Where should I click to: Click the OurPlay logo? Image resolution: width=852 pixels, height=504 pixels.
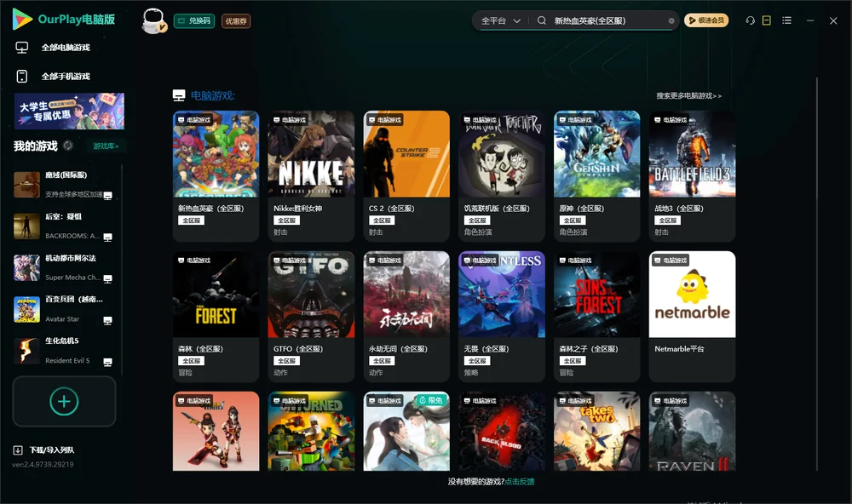[64, 19]
